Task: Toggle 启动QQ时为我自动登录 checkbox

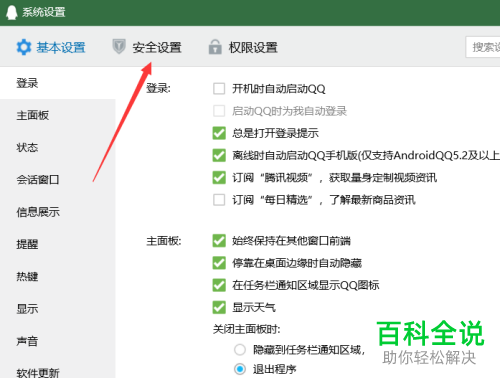Action: (219, 111)
